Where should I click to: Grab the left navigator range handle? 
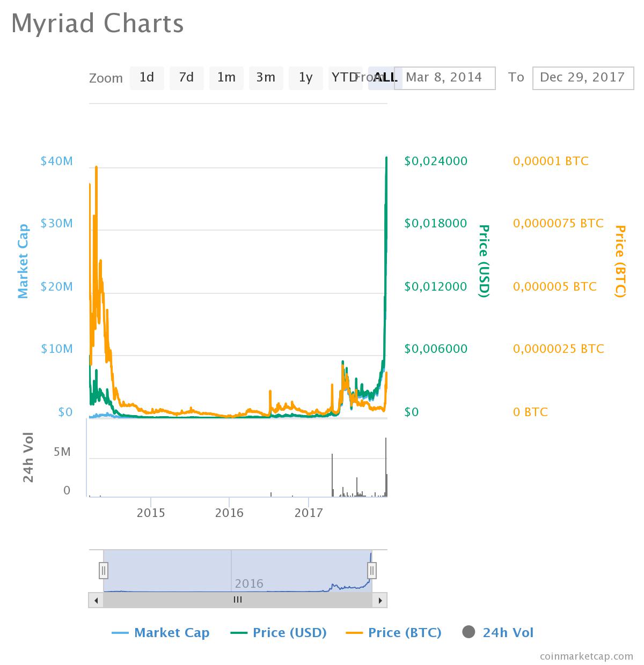pyautogui.click(x=104, y=570)
